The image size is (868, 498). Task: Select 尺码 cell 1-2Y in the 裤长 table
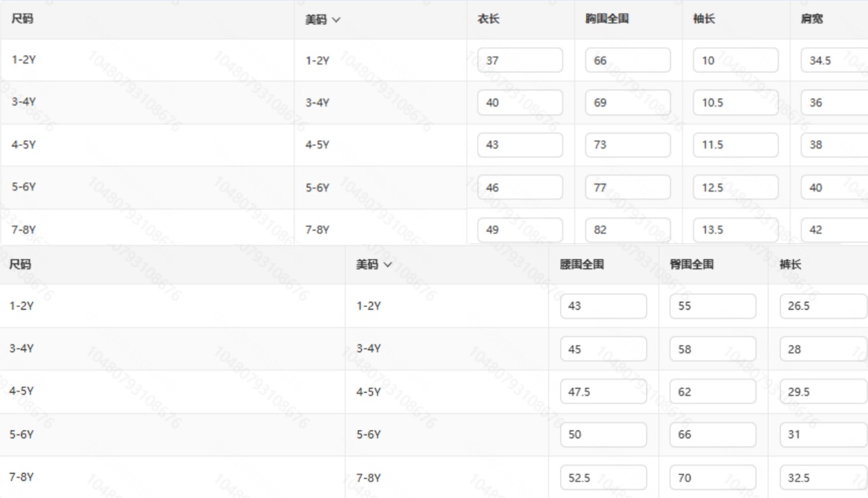point(21,306)
